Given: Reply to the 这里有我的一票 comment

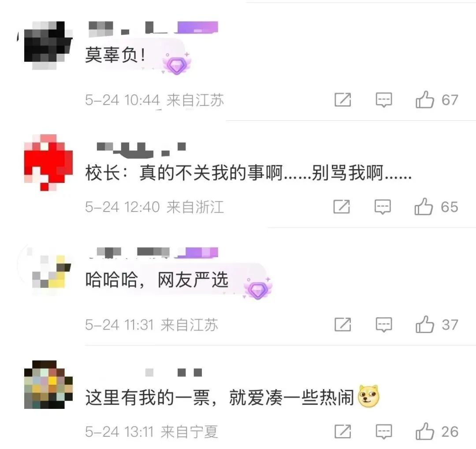Looking at the screenshot, I should click(384, 431).
